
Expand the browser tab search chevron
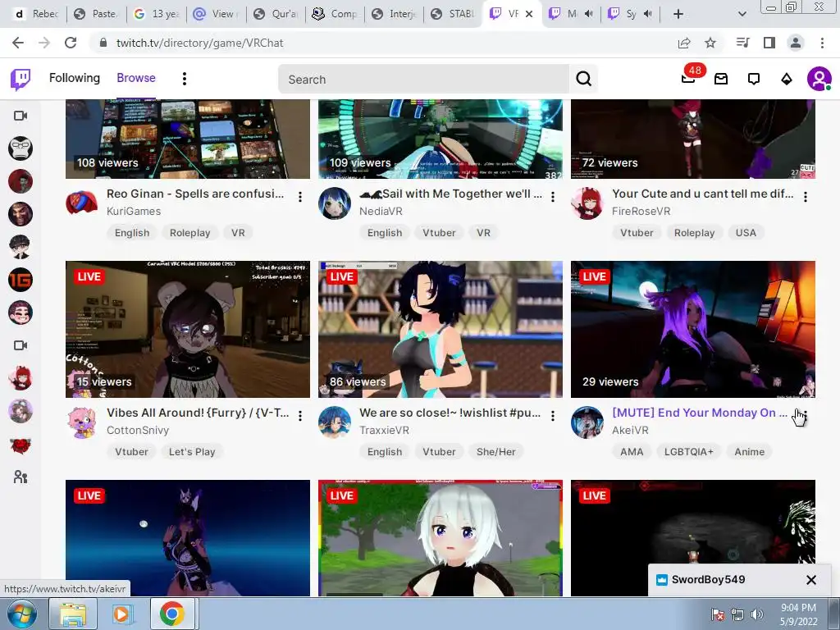[742, 14]
